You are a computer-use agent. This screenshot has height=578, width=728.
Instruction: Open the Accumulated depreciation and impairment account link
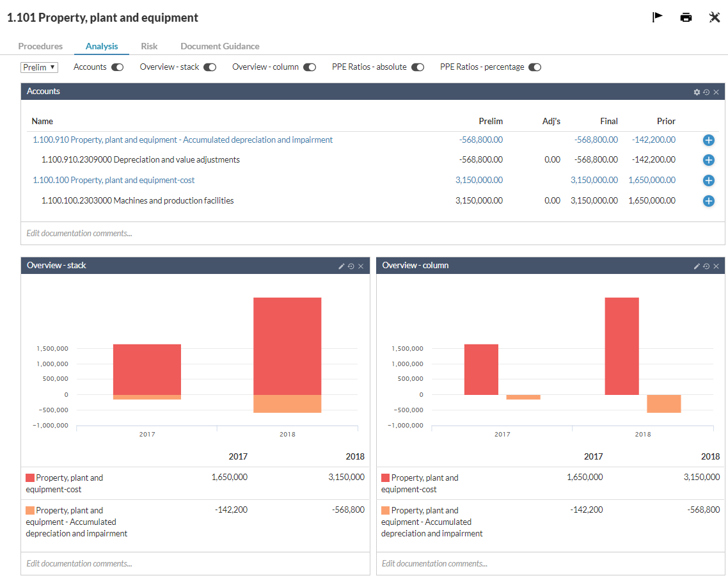pos(183,140)
